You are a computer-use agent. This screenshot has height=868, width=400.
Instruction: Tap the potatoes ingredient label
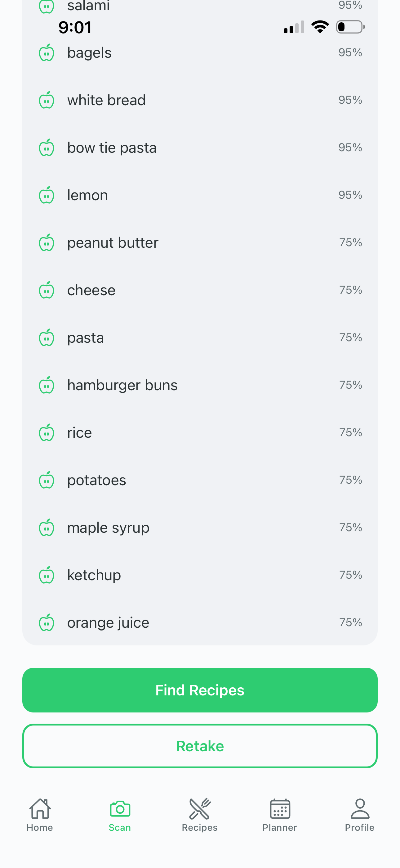pos(97,480)
